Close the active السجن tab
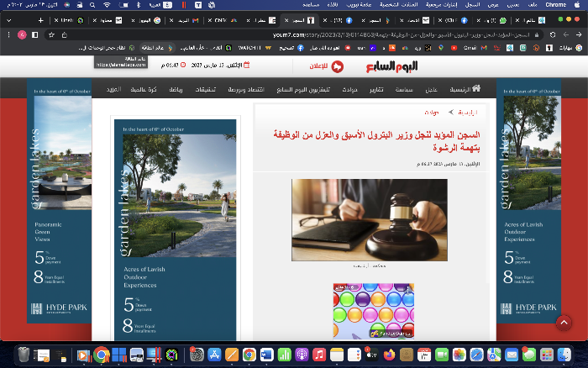Viewport: 588px width, 368px height. [286, 20]
